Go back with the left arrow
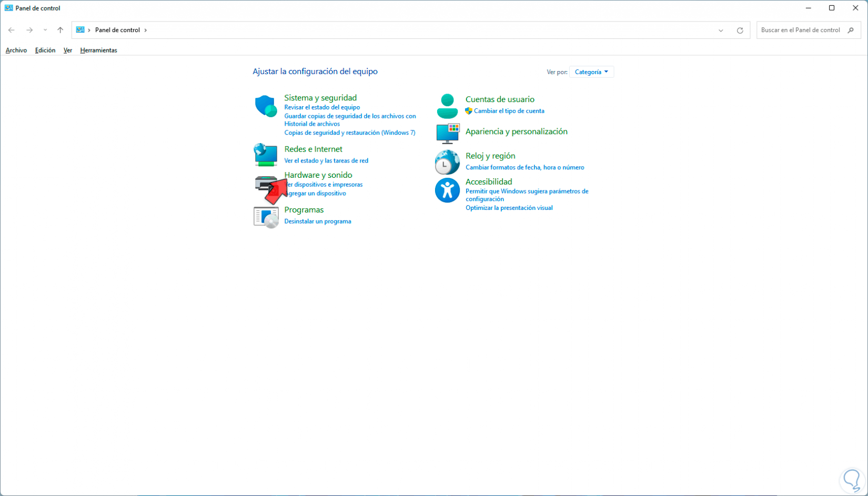 tap(12, 30)
